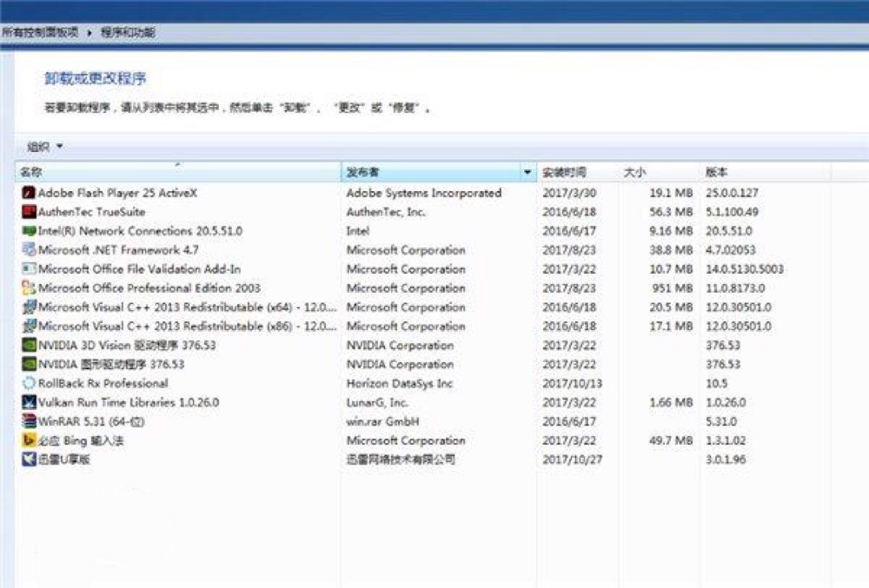Click the Office Professional Edition 2003 icon
This screenshot has width=869, height=588.
29,287
